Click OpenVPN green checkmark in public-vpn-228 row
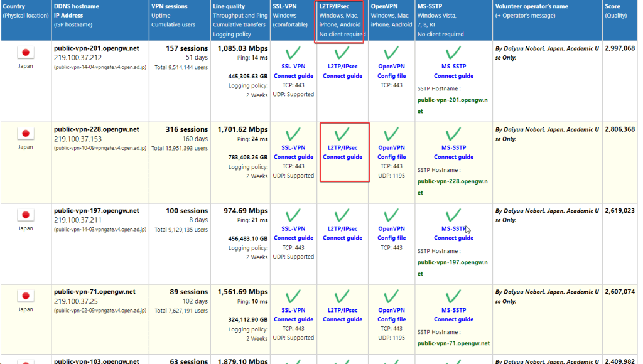The height and width of the screenshot is (364, 643). click(x=391, y=134)
